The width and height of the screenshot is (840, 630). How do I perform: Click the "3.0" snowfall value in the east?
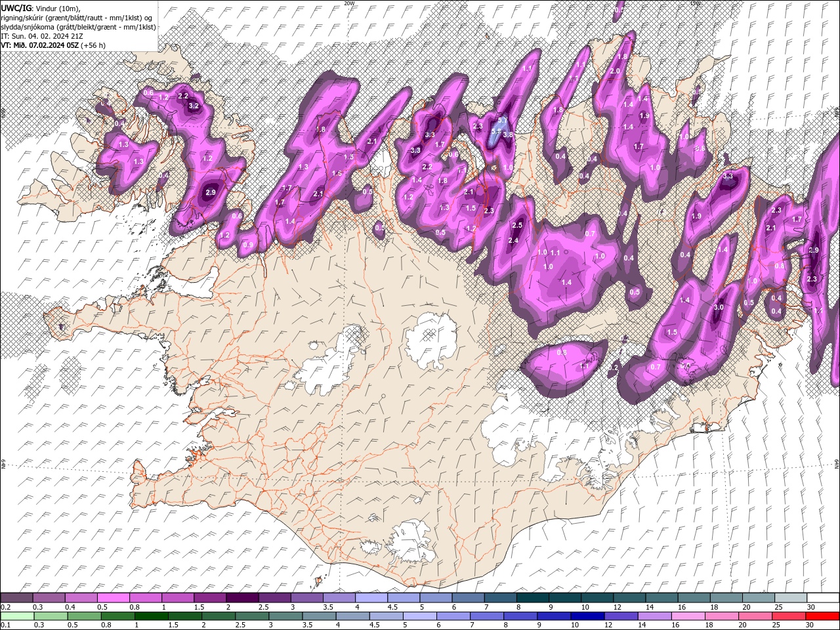[719, 307]
